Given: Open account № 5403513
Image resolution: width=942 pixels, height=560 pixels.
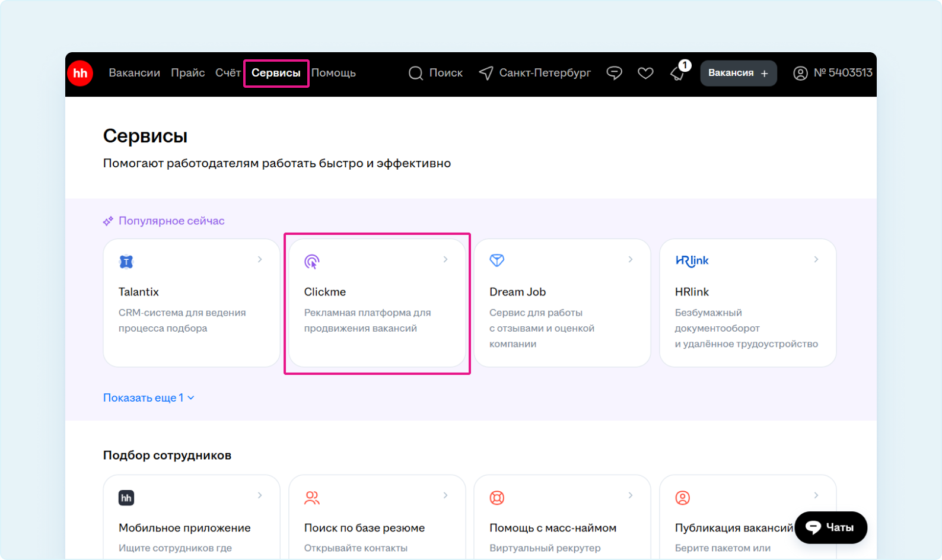Looking at the screenshot, I should pyautogui.click(x=843, y=73).
